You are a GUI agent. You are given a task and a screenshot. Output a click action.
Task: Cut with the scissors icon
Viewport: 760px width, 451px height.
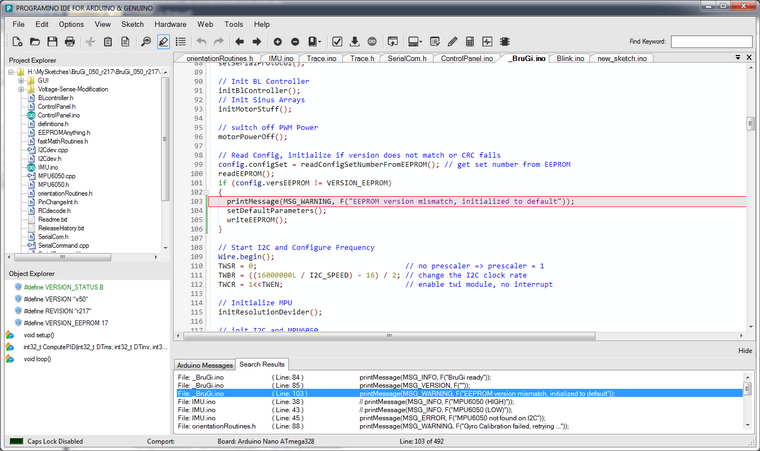[x=90, y=42]
